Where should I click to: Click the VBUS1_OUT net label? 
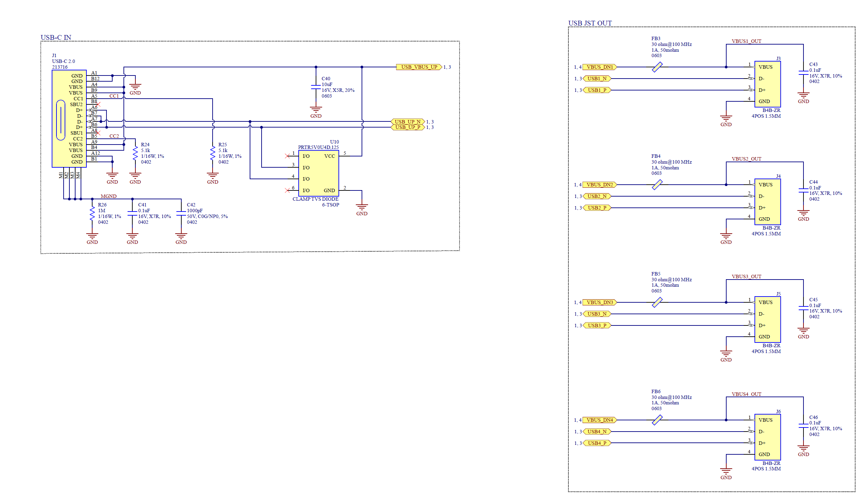[746, 41]
